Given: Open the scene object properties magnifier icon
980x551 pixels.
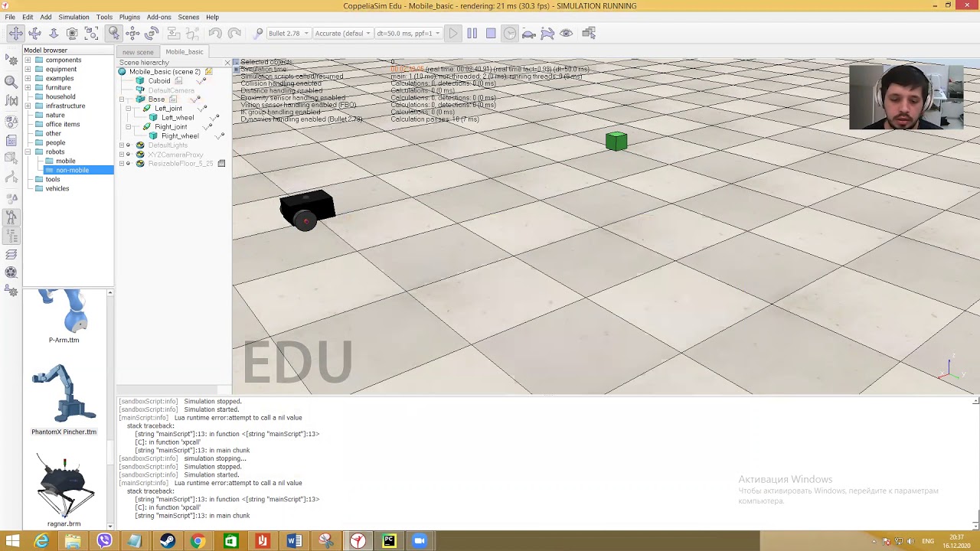Looking at the screenshot, I should 11,81.
